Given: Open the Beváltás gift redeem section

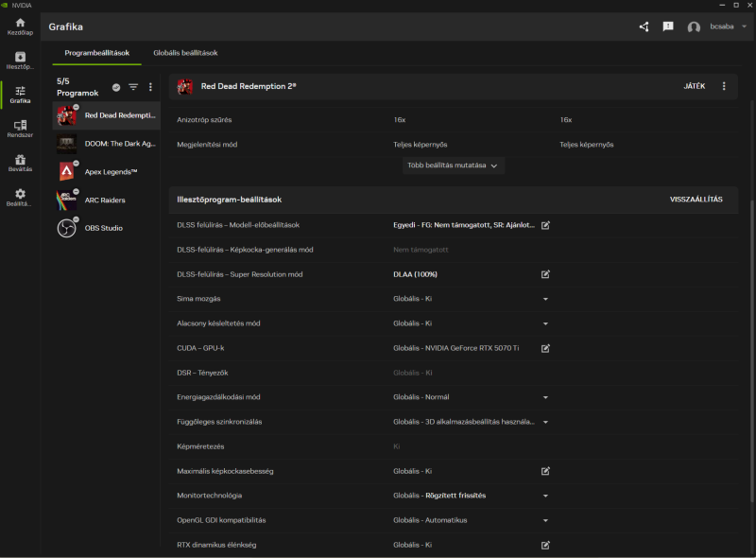Looking at the screenshot, I should (x=20, y=164).
